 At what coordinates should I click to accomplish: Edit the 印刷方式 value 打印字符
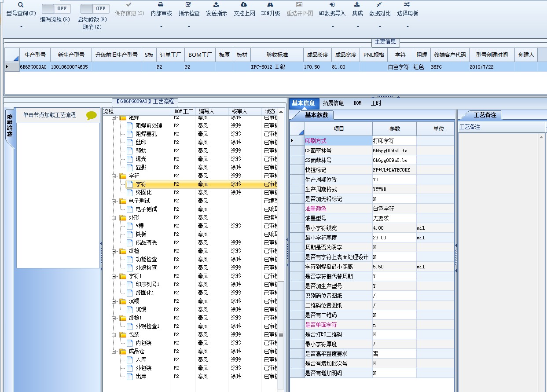tap(394, 141)
